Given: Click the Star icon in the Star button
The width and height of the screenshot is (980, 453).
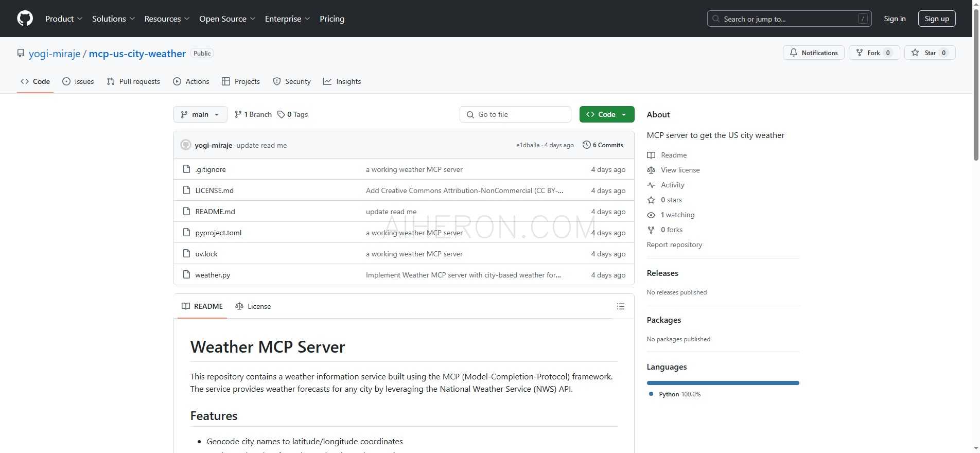Looking at the screenshot, I should pyautogui.click(x=915, y=53).
